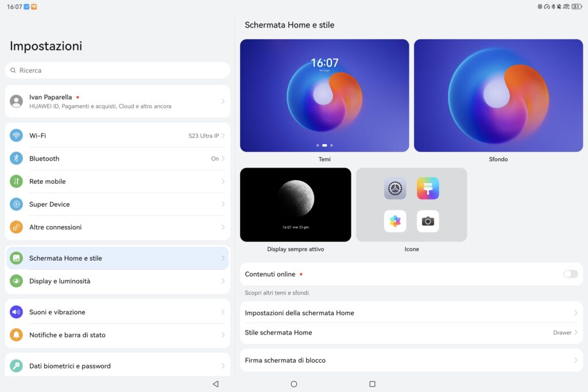Screen dimensions: 588x392
Task: Expand Firma schermata di blocco row
Action: (411, 360)
